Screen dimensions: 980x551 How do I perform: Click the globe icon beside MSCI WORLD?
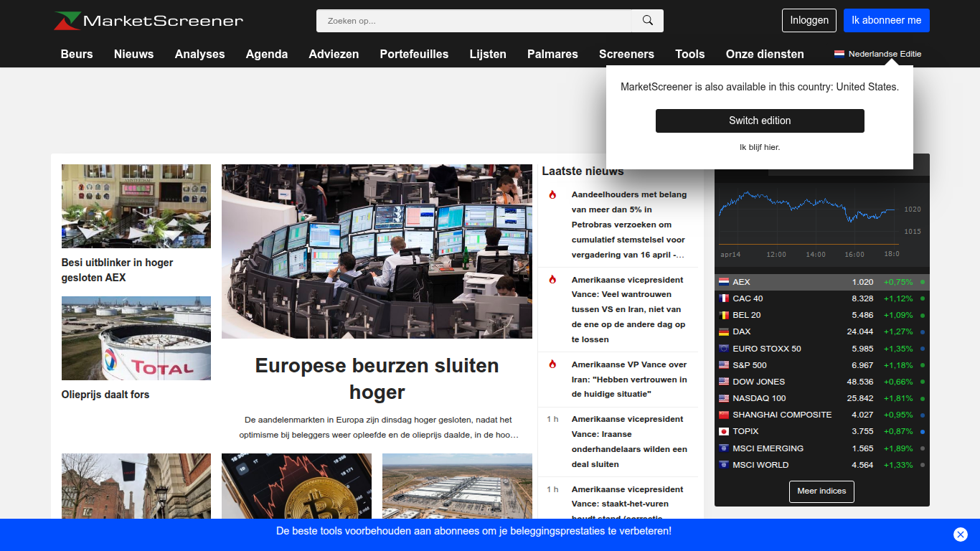tap(724, 465)
